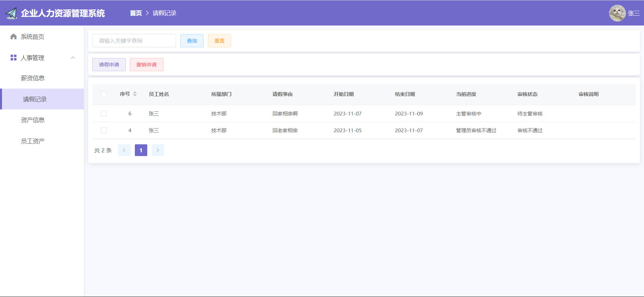Click the 审核不通过 status cell
Screen dimensions: 644x297
[x=530, y=131]
